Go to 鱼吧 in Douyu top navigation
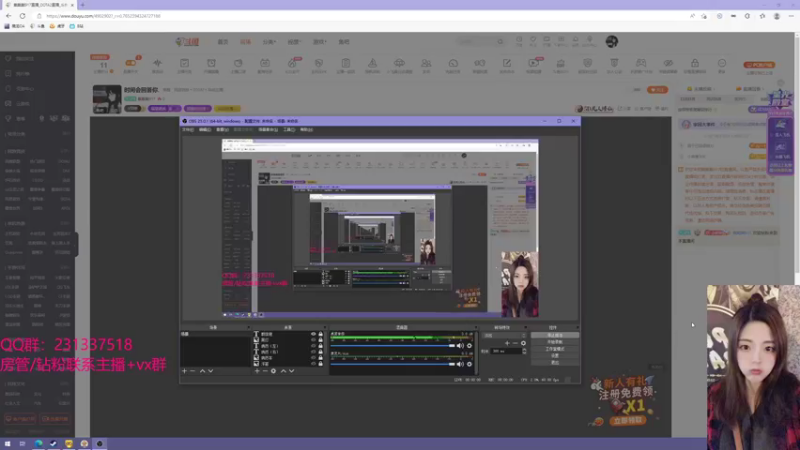This screenshot has height=450, width=800. pyautogui.click(x=344, y=42)
